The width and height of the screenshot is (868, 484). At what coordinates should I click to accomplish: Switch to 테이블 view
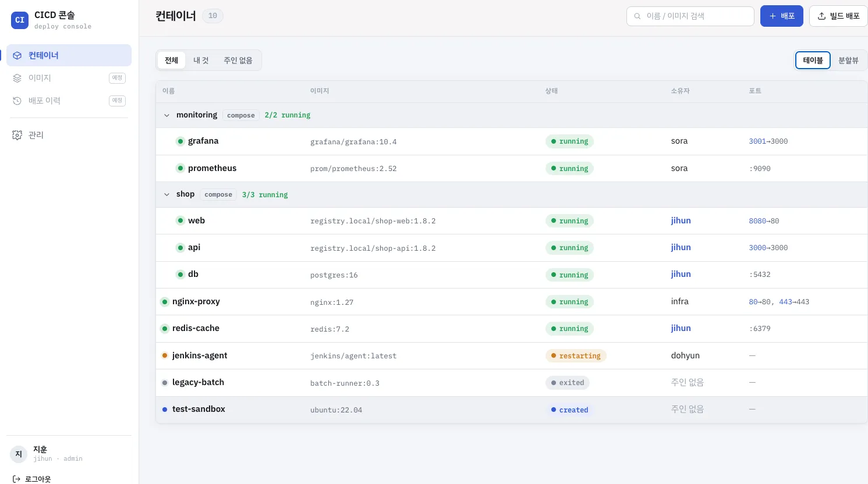pyautogui.click(x=813, y=61)
